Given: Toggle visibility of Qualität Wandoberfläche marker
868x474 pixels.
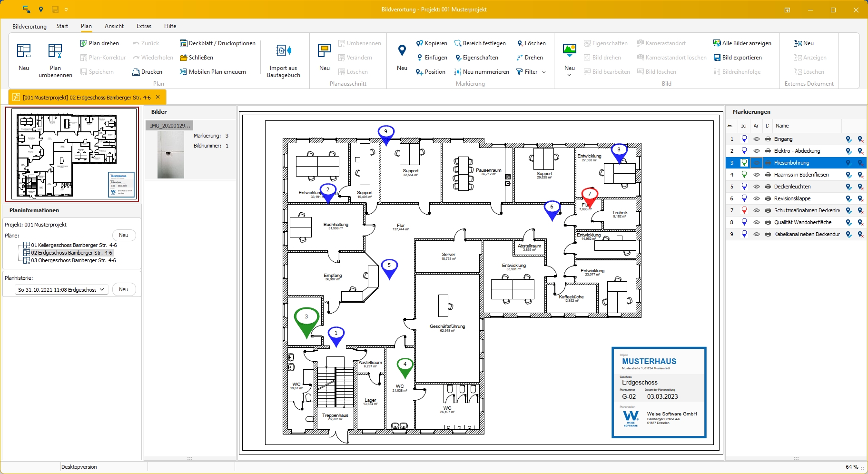Looking at the screenshot, I should pos(756,222).
